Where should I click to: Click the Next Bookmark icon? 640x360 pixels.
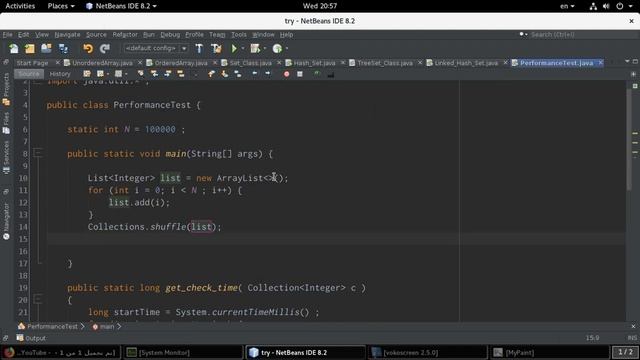(x=224, y=74)
